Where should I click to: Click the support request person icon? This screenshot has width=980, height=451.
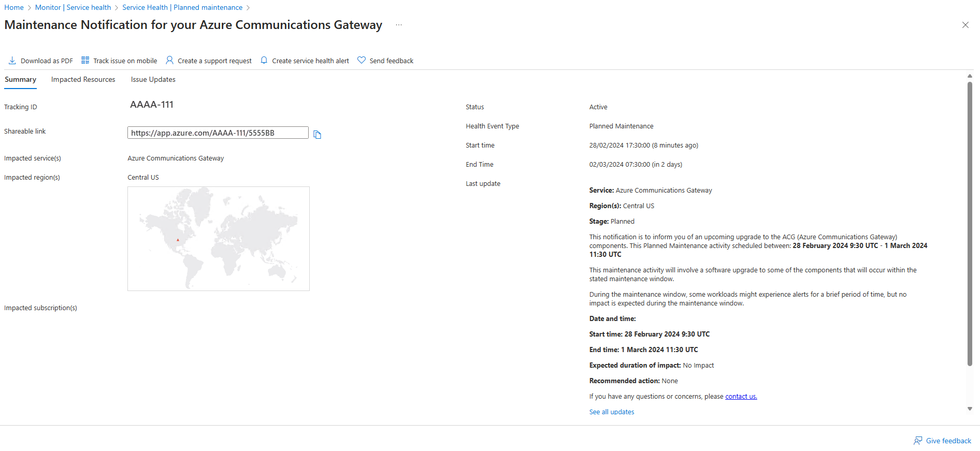[169, 61]
